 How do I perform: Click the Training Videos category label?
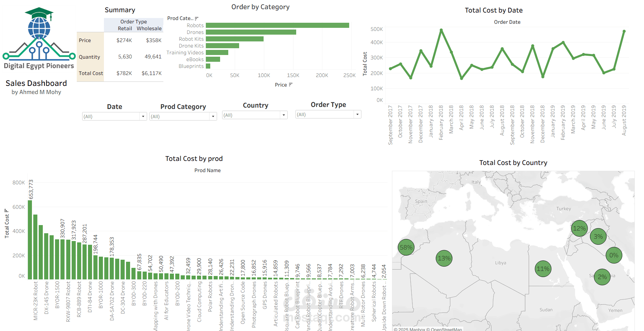[185, 53]
